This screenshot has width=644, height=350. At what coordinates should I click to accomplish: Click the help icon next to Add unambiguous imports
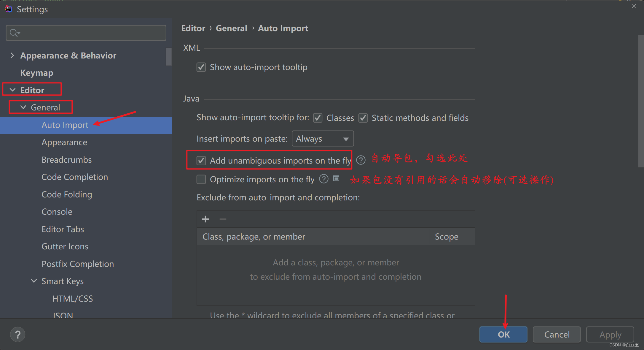point(361,160)
